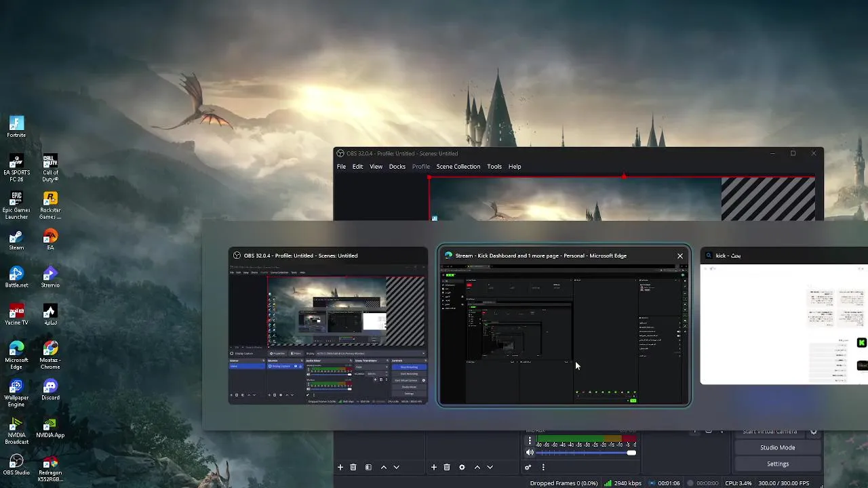The height and width of the screenshot is (488, 868).
Task: Add a new source in OBS
Action: tap(434, 467)
